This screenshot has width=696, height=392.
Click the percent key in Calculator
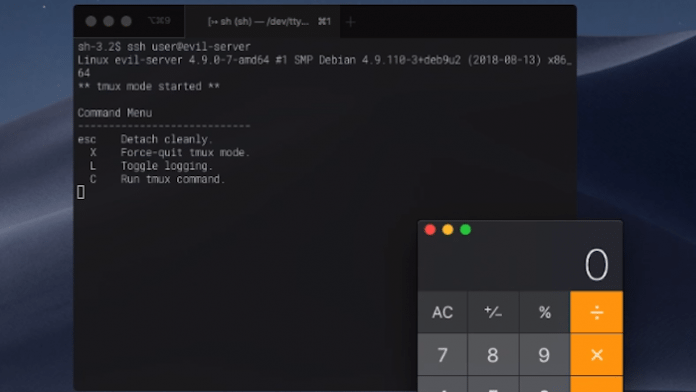[x=545, y=312]
